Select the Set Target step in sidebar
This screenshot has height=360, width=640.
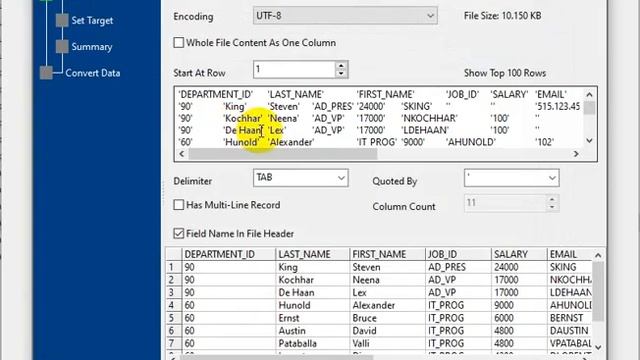[x=92, y=20]
